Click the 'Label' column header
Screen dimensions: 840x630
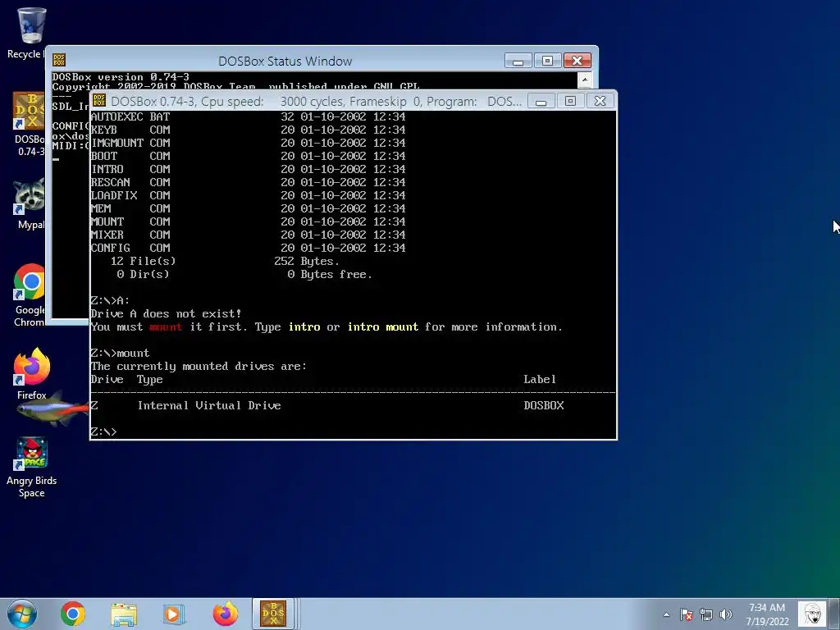[540, 379]
